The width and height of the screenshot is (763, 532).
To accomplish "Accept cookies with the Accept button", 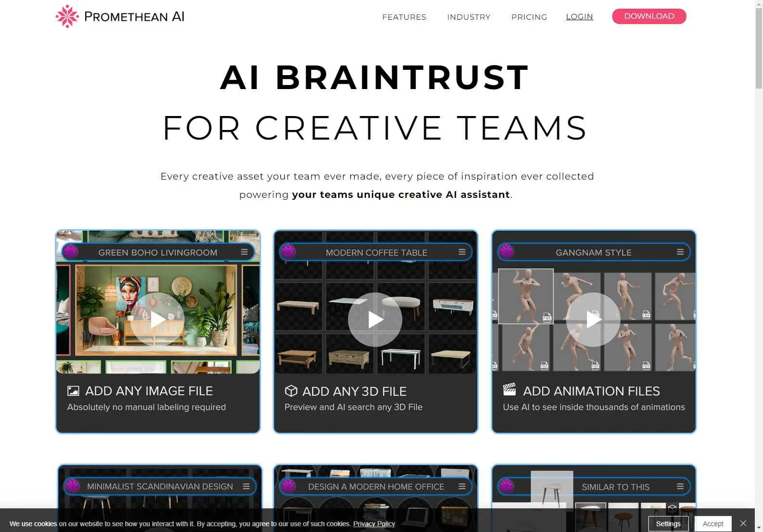I will click(713, 523).
